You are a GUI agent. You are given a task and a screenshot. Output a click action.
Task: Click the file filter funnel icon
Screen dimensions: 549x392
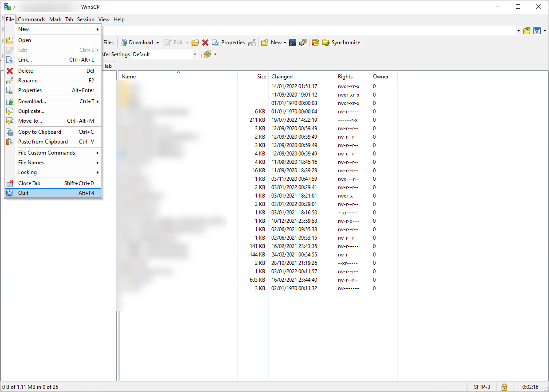point(537,31)
